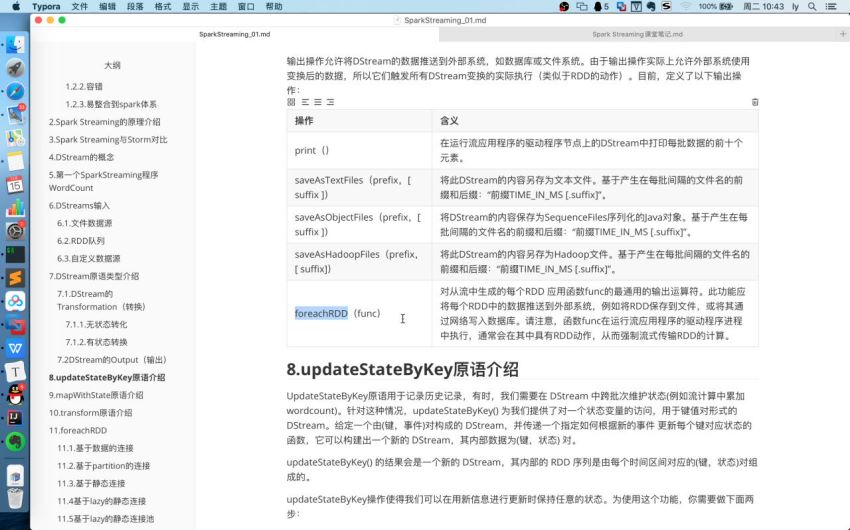Align table column left

(x=305, y=102)
